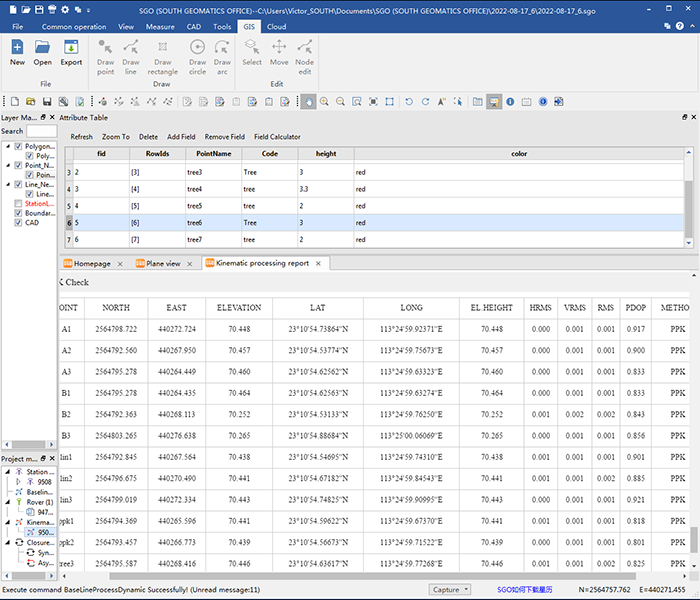700x600 pixels.
Task: Enable the StationL... layer checkbox
Action: point(18,204)
